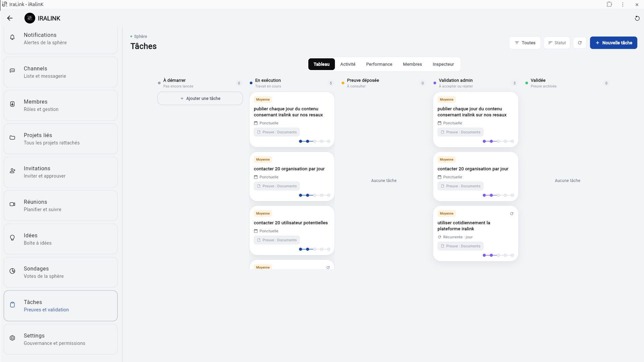Click Preuve : Documents on Validation admin publier card
This screenshot has height=362, width=644.
click(460, 132)
